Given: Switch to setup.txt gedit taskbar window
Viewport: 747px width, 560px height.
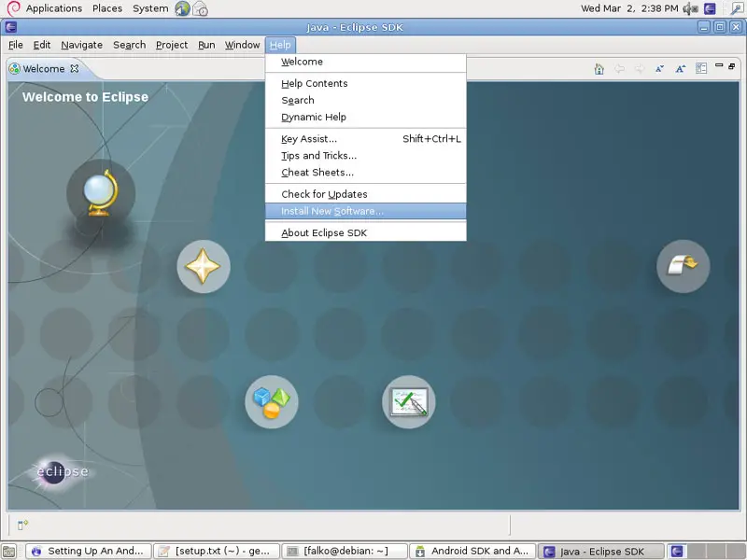Looking at the screenshot, I should [217, 552].
